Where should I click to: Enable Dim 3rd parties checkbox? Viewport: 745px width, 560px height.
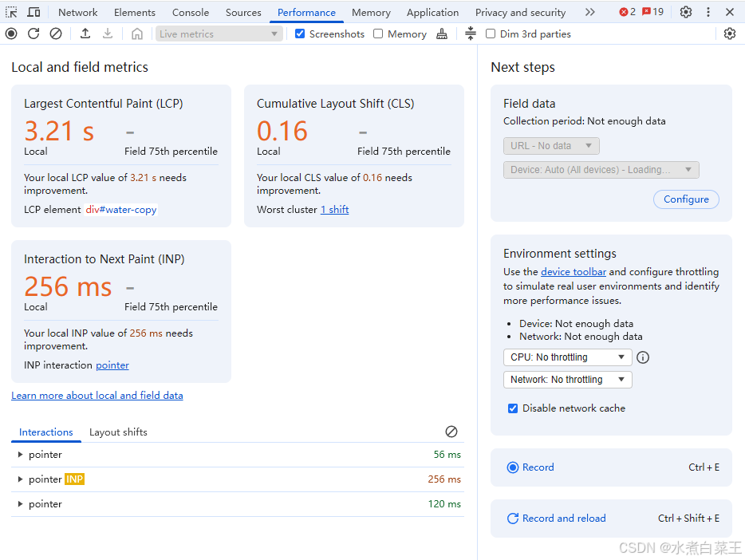point(491,34)
